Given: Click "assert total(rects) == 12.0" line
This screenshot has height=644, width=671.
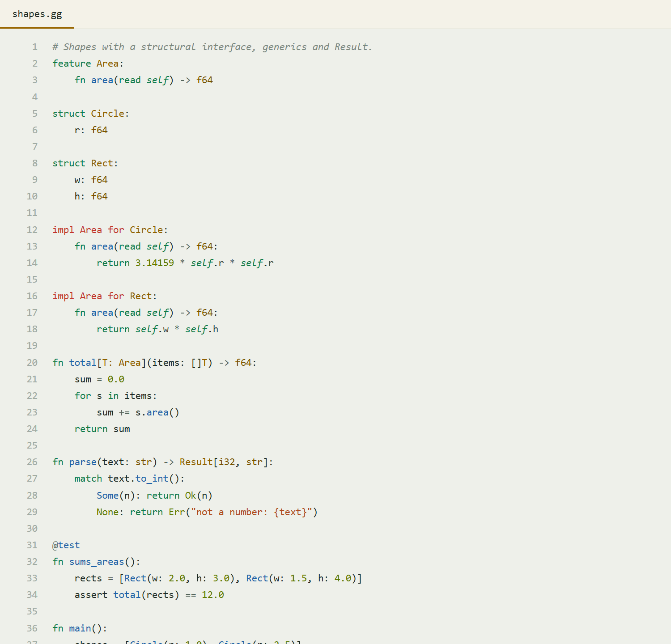Looking at the screenshot, I should tap(149, 595).
